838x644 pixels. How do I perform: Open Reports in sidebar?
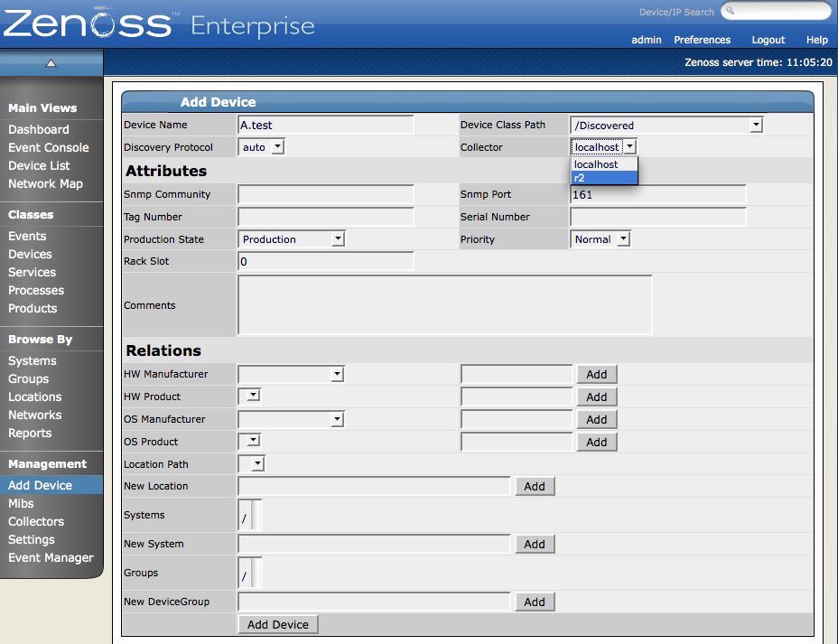[x=30, y=434]
